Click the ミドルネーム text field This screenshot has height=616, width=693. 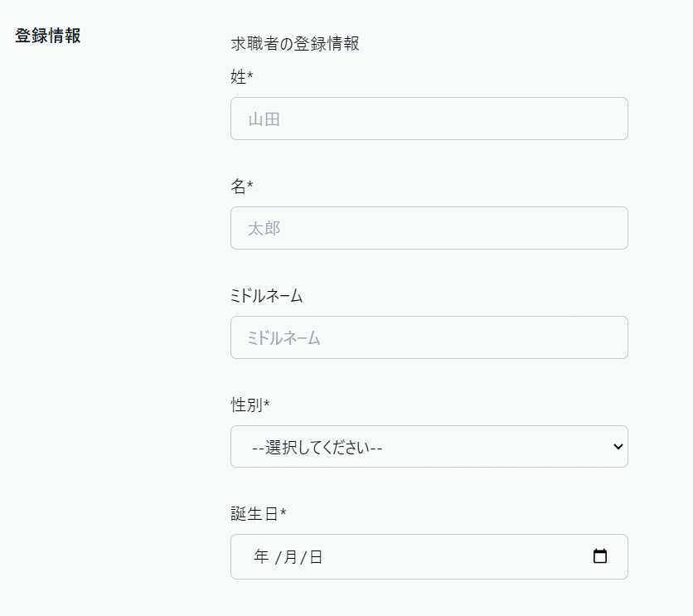pos(429,337)
